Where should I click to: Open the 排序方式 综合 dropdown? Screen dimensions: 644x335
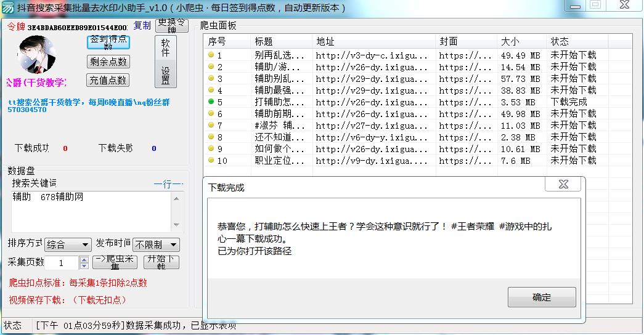[68, 244]
